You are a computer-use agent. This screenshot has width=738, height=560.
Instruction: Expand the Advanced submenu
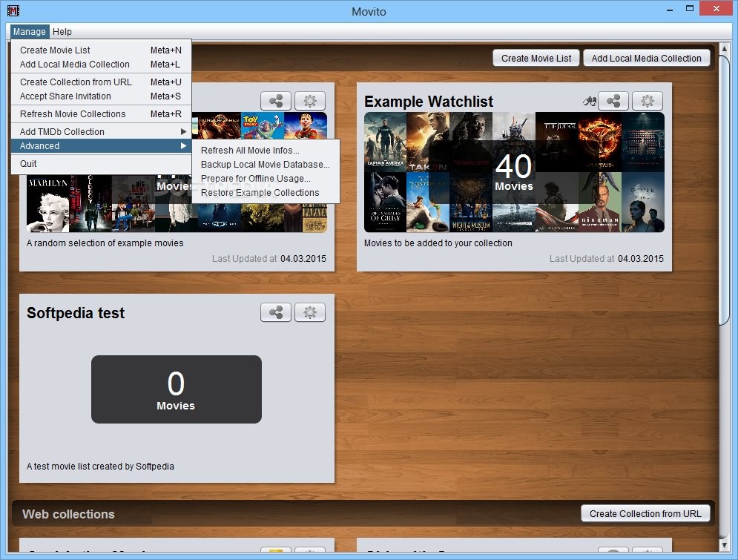[x=101, y=146]
